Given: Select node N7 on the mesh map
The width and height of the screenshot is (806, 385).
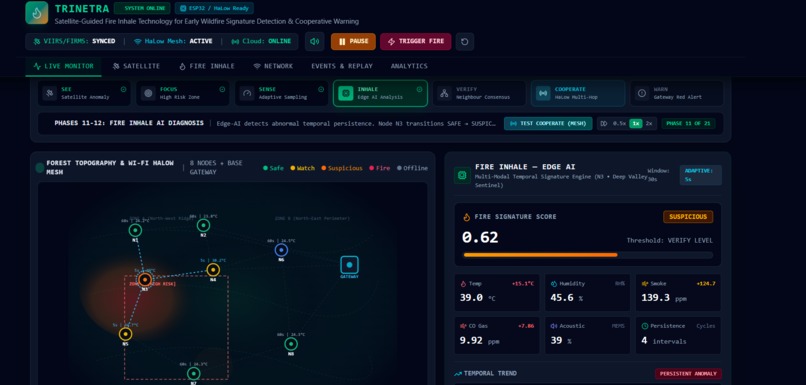Looking at the screenshot, I should (193, 374).
